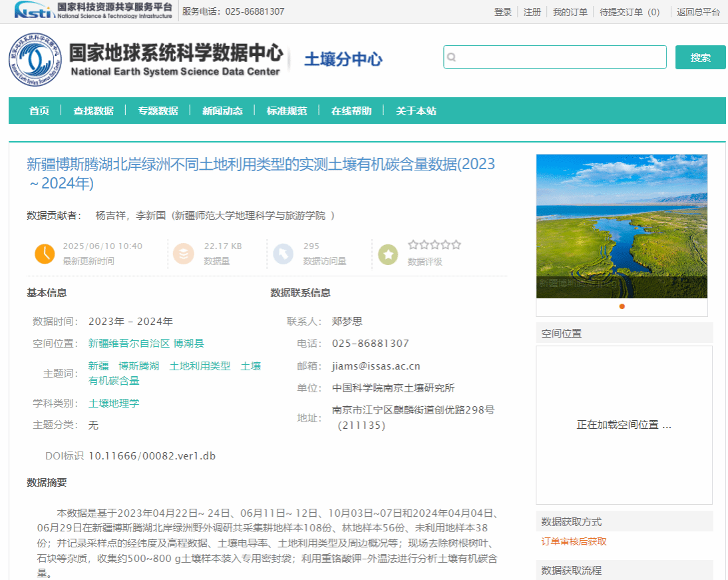Select the orange carousel indicator dot

(622, 306)
